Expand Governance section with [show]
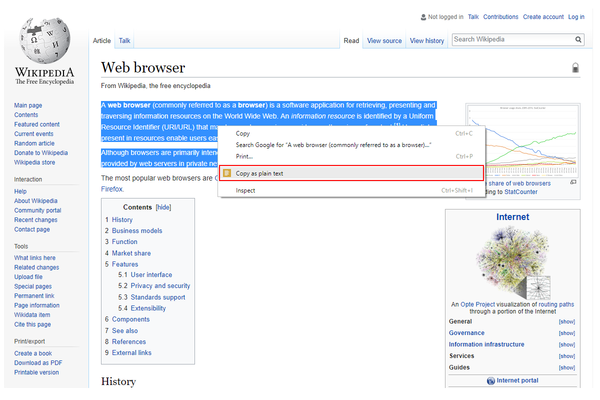Image resolution: width=600 pixels, height=400 pixels. point(567,333)
